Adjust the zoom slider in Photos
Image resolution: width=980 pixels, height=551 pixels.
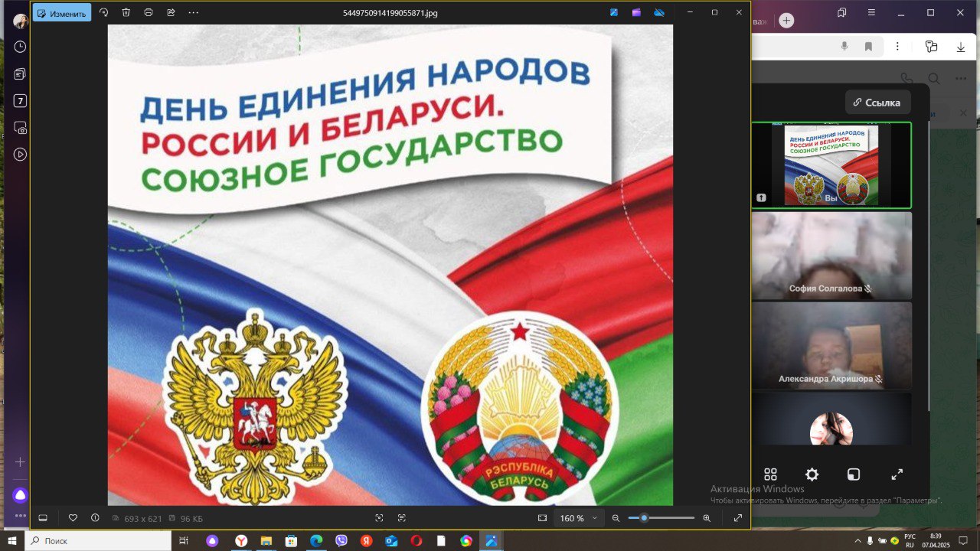click(x=661, y=518)
